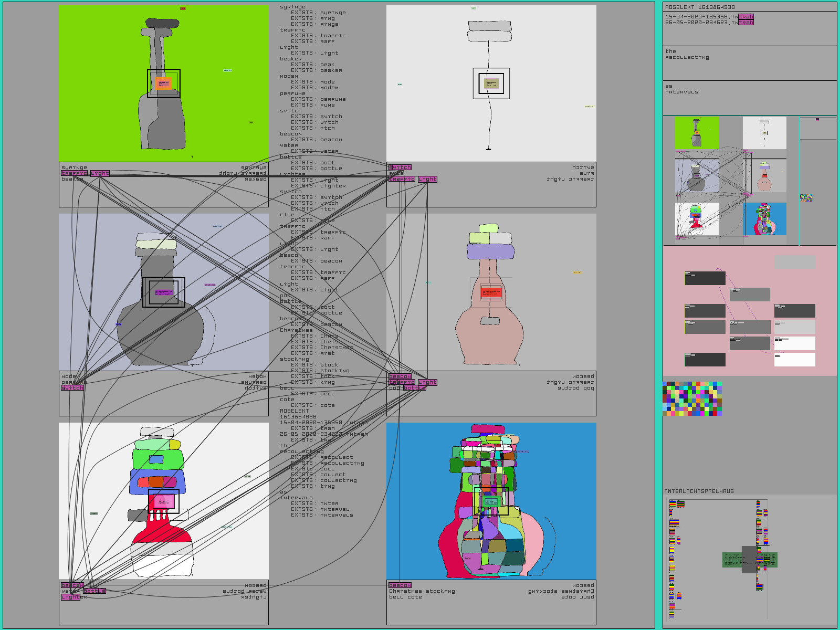Click 'the recollecting' text panel
The width and height of the screenshot is (840, 630).
pyautogui.click(x=749, y=63)
